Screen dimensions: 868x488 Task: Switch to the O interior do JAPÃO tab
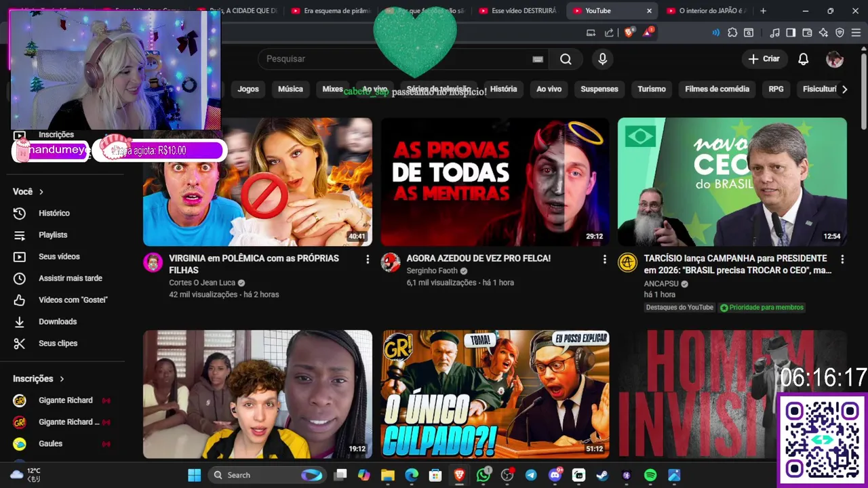707,11
